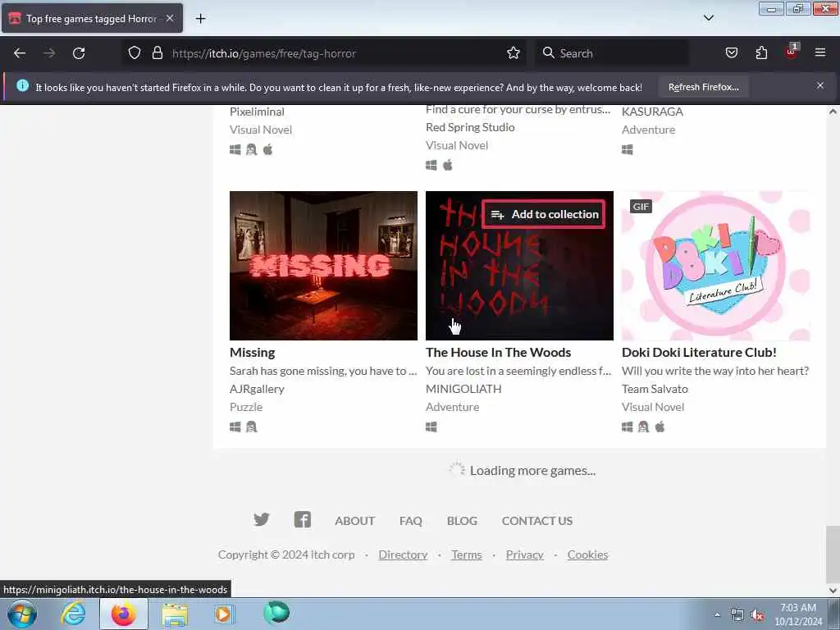Close the Horror games tab
This screenshot has width=840, height=630.
click(170, 18)
